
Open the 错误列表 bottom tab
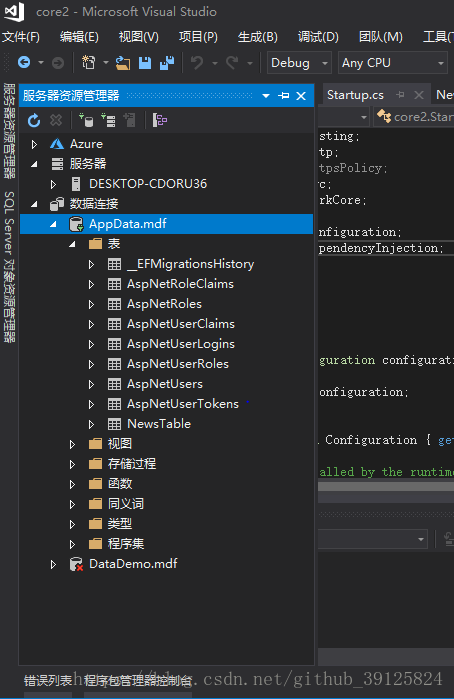point(48,681)
